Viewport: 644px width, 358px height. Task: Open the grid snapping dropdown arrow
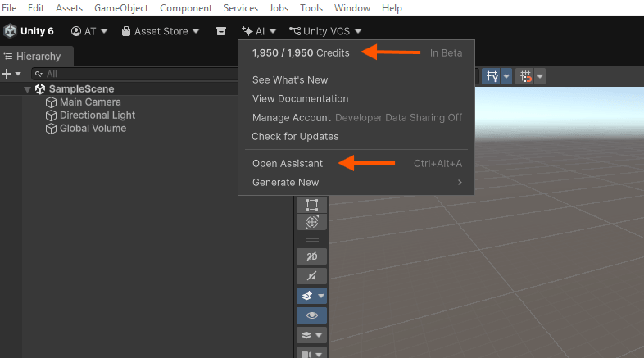(506, 76)
